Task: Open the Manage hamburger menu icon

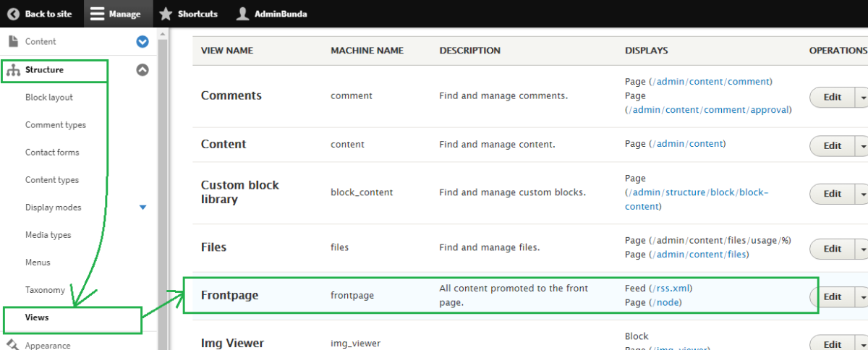Action: click(97, 14)
